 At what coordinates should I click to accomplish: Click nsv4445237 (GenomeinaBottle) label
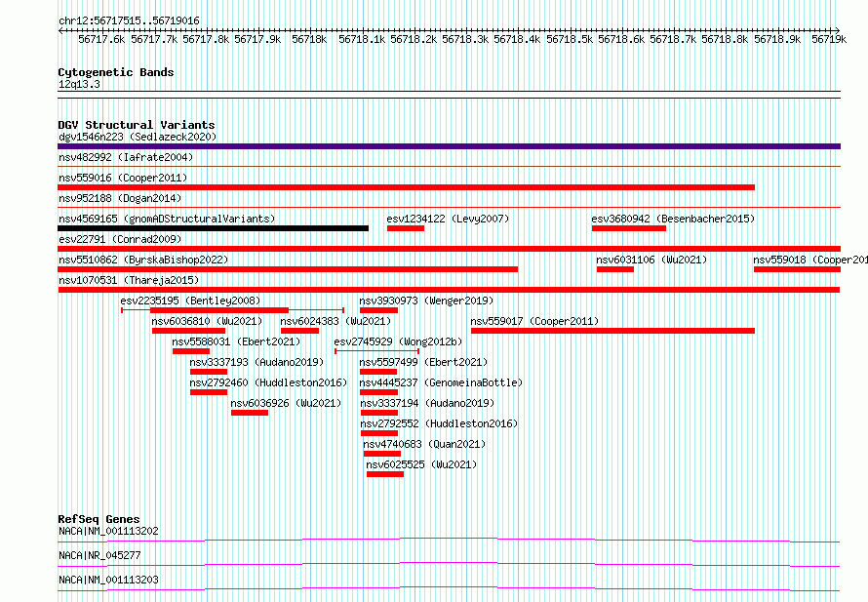pyautogui.click(x=441, y=382)
